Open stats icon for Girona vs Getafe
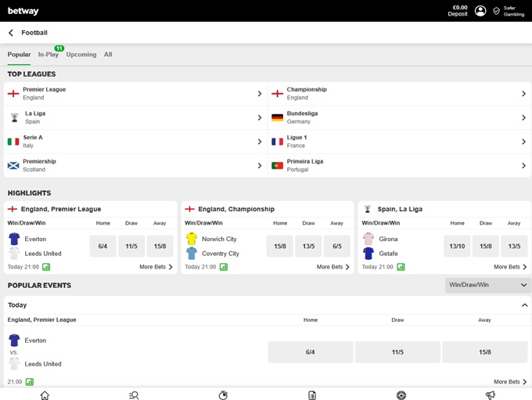Image resolution: width=532 pixels, height=400 pixels. coord(401,267)
